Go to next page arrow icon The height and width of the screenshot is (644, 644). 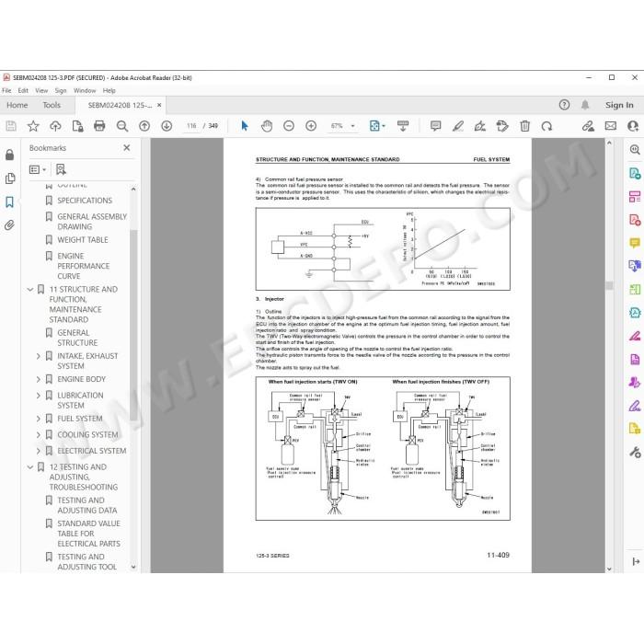pyautogui.click(x=167, y=126)
